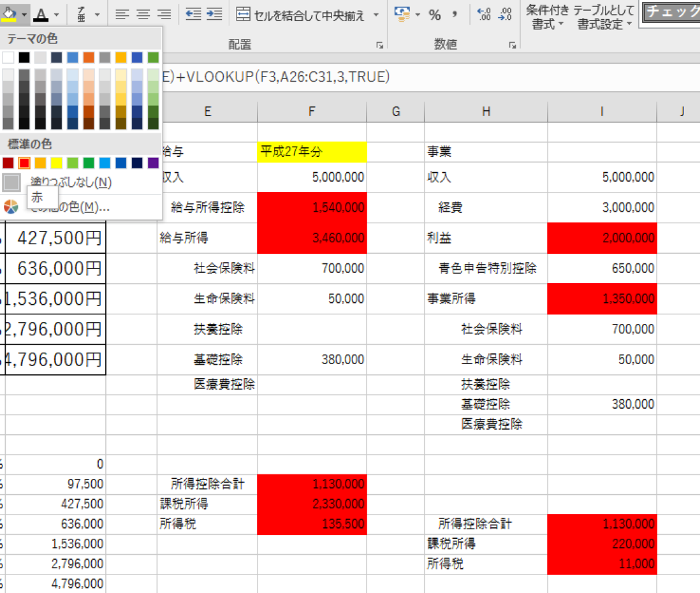Select column H header
Image resolution: width=700 pixels, height=593 pixels.
pyautogui.click(x=486, y=112)
